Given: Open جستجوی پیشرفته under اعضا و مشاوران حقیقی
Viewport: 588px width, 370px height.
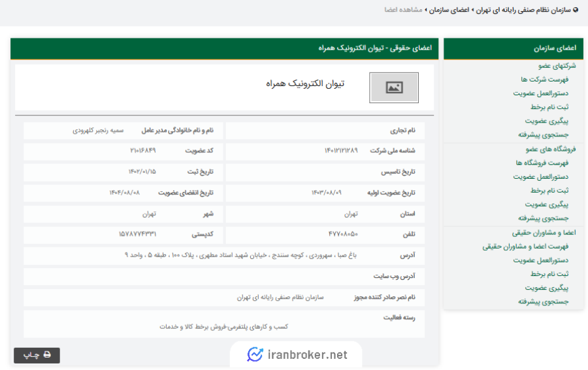Looking at the screenshot, I should click(544, 302).
